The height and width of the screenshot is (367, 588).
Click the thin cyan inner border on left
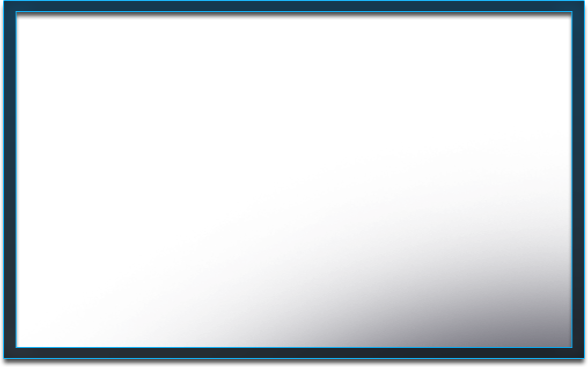pos(16,180)
